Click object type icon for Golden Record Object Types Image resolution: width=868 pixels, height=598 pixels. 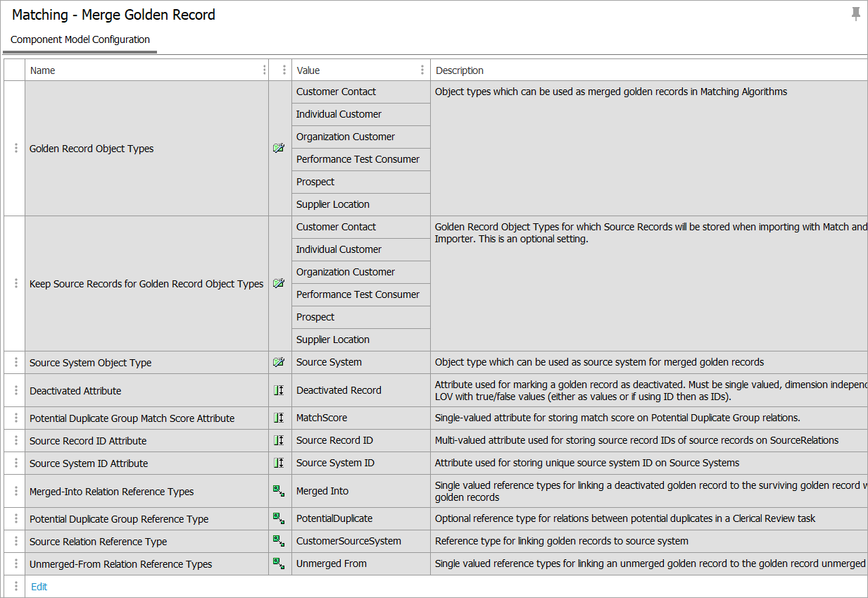[x=279, y=149]
